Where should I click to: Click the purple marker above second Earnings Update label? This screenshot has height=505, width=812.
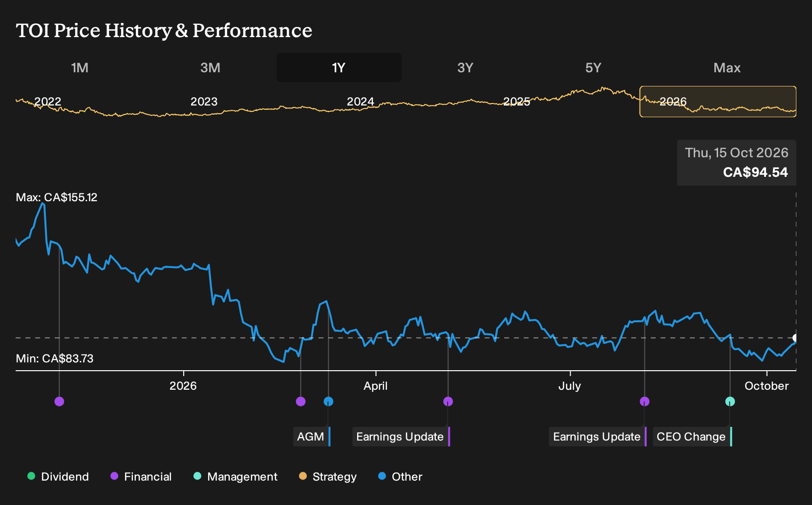(x=644, y=401)
